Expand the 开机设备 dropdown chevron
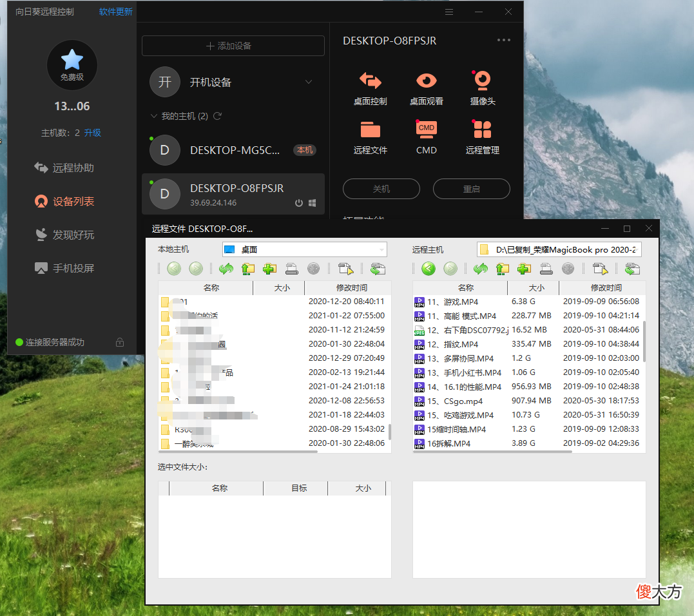The width and height of the screenshot is (694, 616). tap(309, 82)
